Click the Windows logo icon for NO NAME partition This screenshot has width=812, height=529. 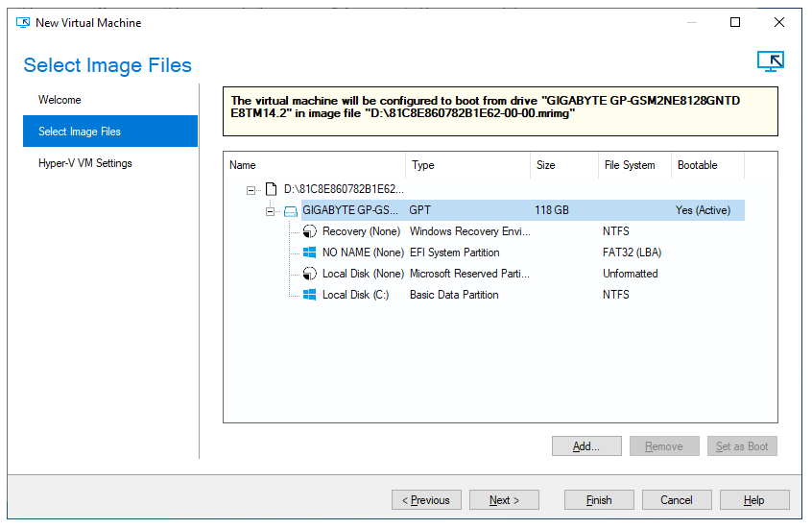point(309,252)
